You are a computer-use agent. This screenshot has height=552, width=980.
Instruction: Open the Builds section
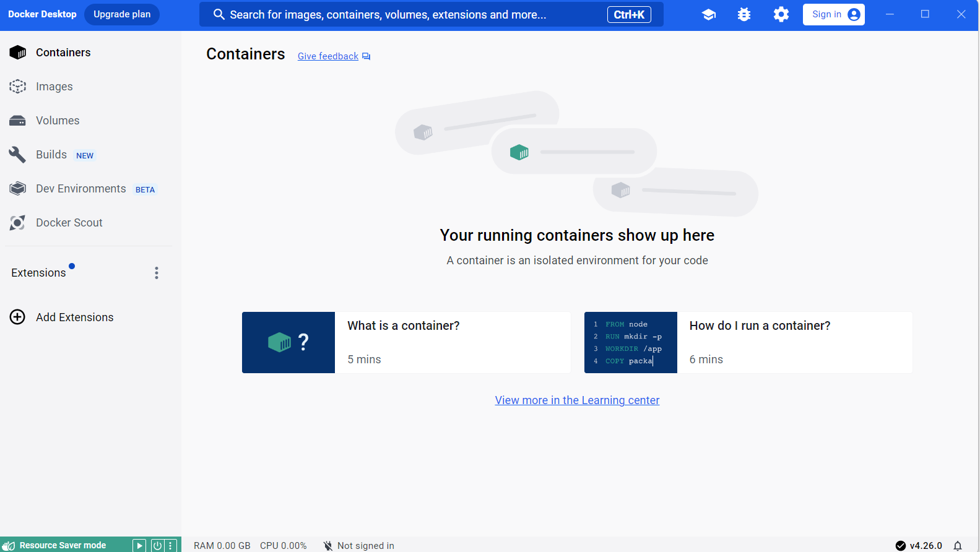click(90, 155)
